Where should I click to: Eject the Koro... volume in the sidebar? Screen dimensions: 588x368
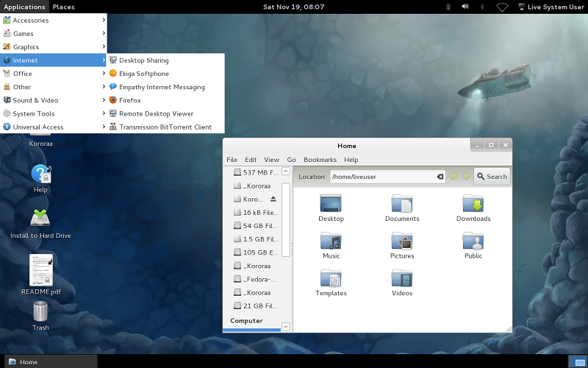click(273, 199)
